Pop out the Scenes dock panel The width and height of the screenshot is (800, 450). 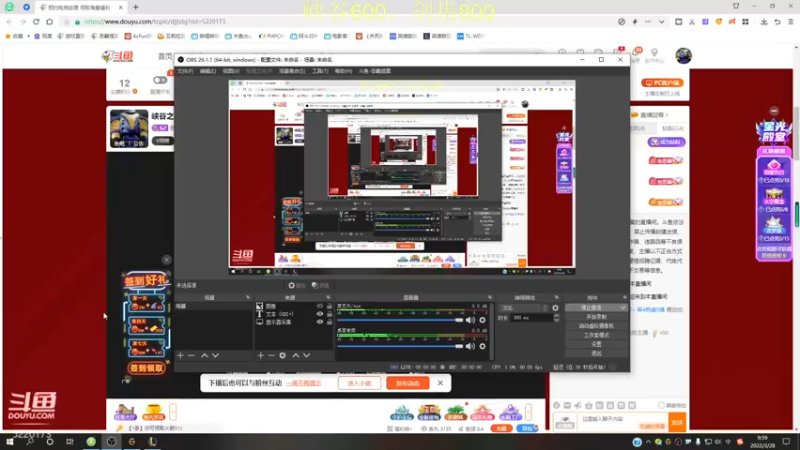(x=248, y=297)
